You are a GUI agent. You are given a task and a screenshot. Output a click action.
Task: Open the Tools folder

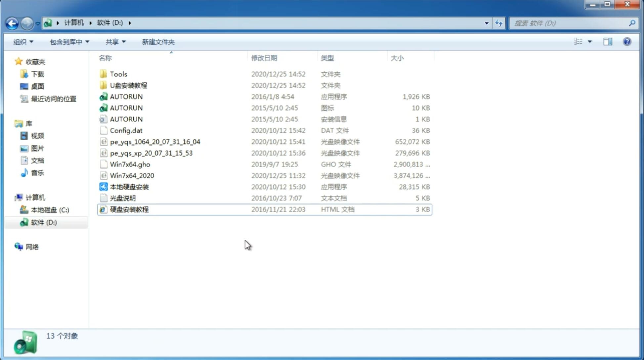coord(118,74)
